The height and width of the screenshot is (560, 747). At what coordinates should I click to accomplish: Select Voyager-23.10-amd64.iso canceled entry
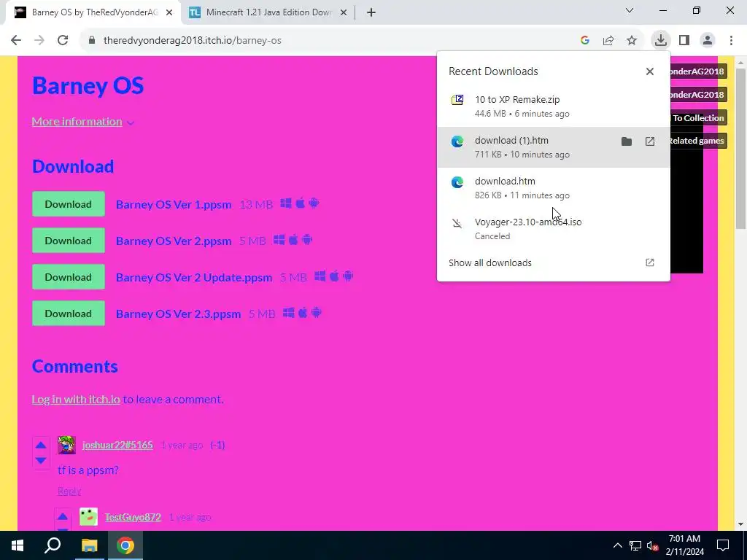coord(553,228)
